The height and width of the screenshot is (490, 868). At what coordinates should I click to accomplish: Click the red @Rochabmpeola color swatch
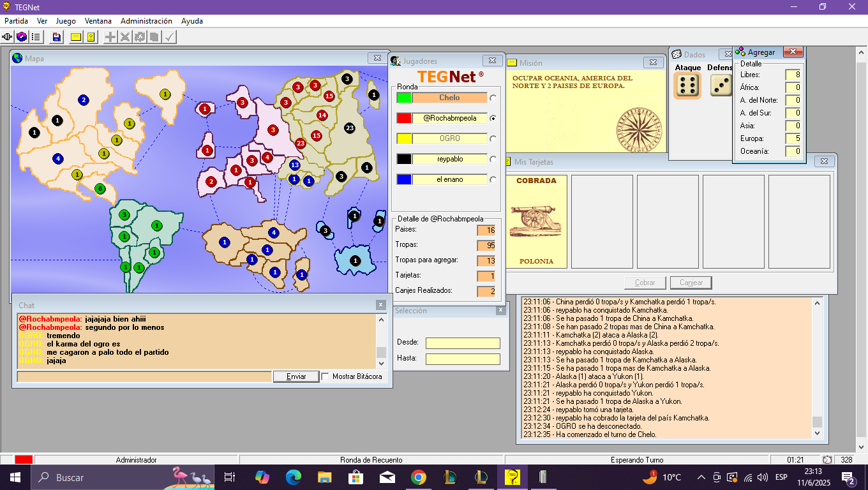(x=404, y=118)
